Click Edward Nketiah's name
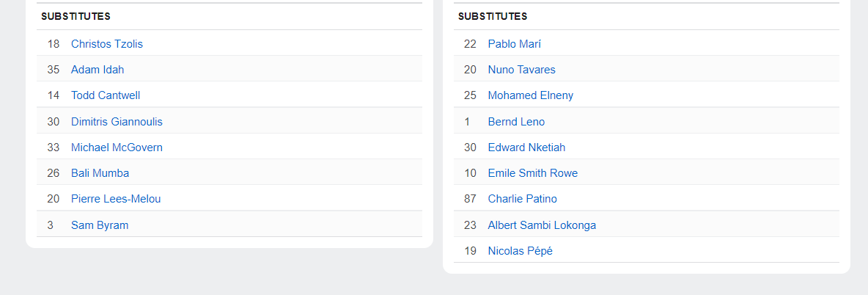Viewport: 868px width, 295px height. click(x=526, y=147)
